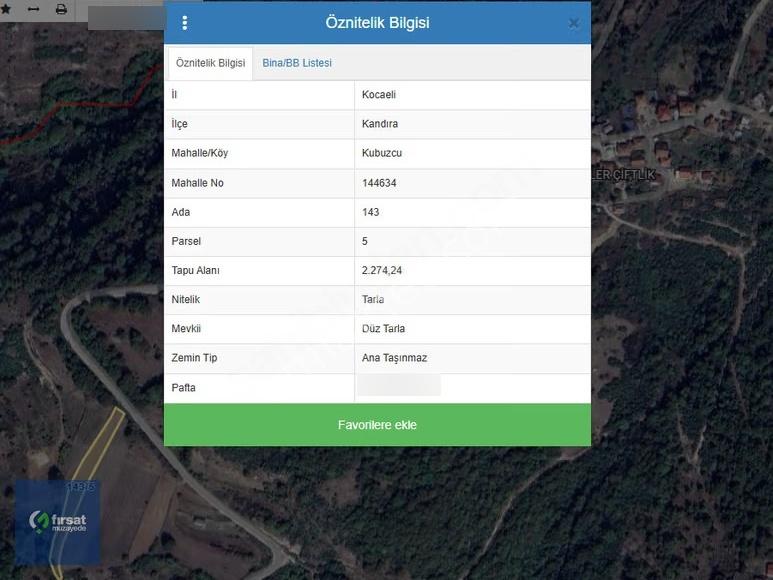
Task: Click the Mahalle/Köy row label
Action: [200, 153]
